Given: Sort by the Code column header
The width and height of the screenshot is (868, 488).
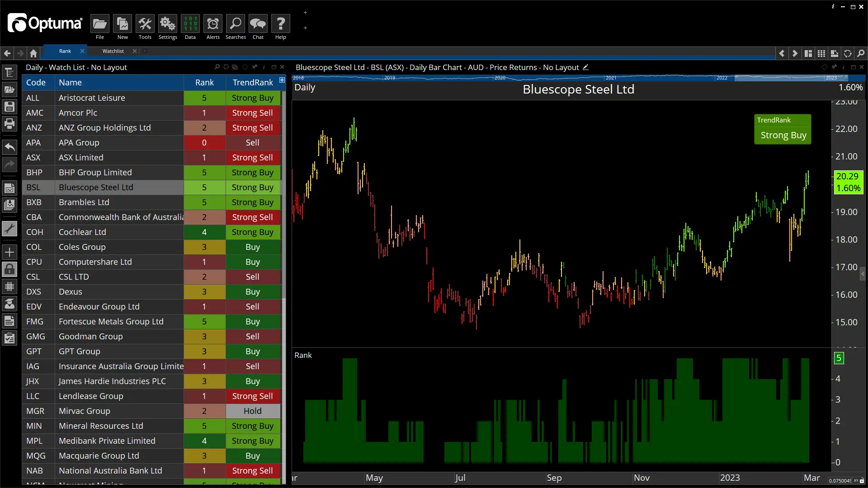Looking at the screenshot, I should pyautogui.click(x=38, y=82).
